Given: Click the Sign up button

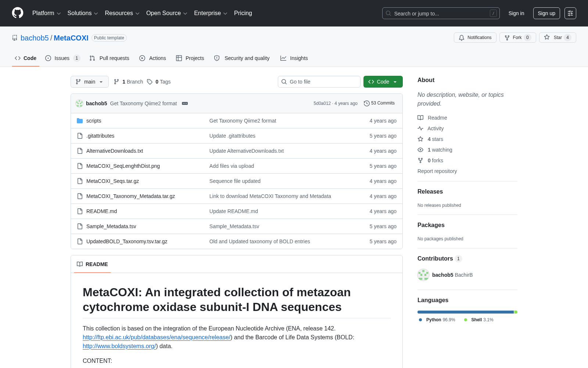Looking at the screenshot, I should [x=546, y=13].
